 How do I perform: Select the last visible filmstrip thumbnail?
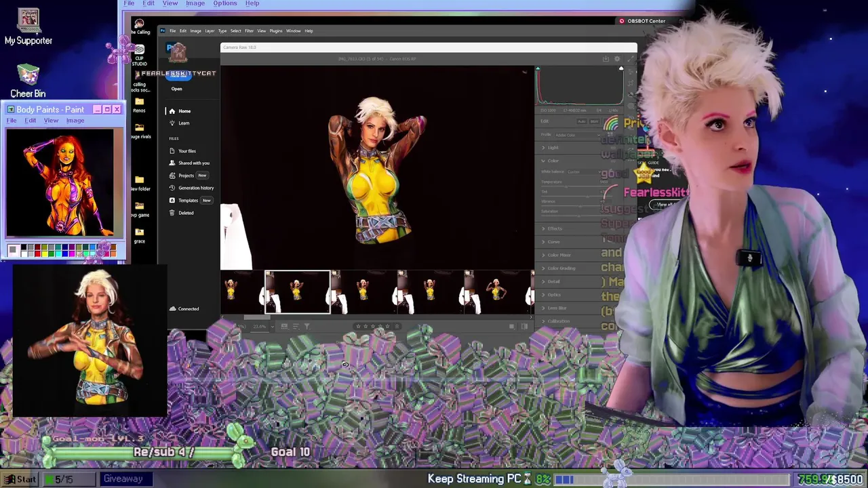point(499,292)
